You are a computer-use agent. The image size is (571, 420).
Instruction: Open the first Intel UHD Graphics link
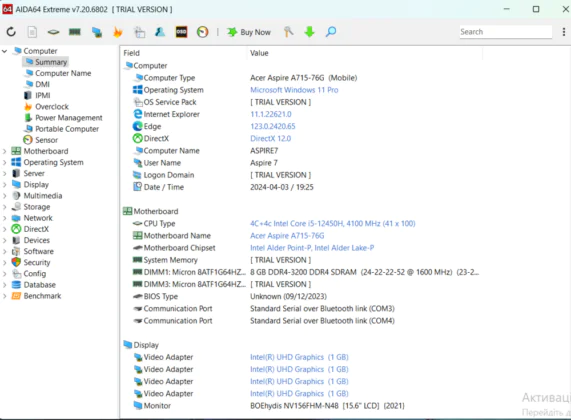(x=299, y=357)
